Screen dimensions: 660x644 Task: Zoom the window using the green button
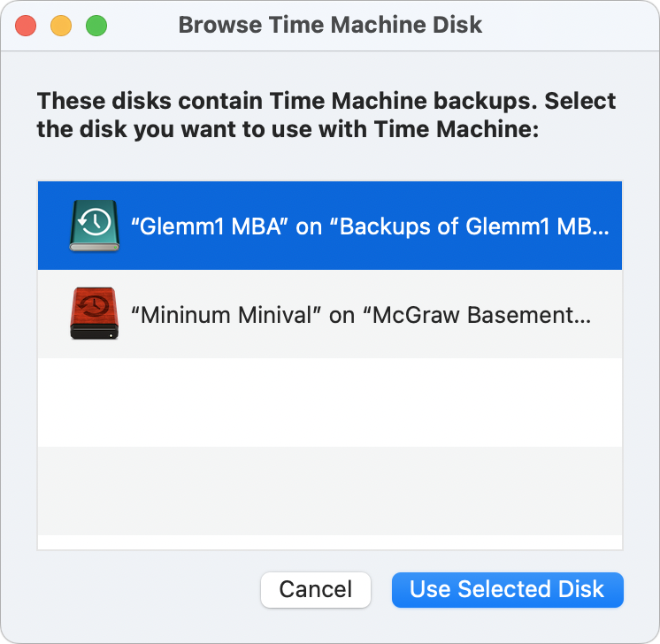96,26
